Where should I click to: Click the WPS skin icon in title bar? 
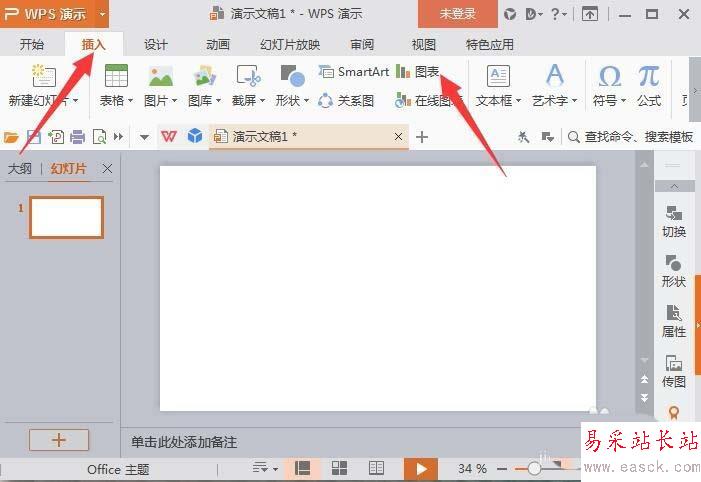[x=510, y=14]
